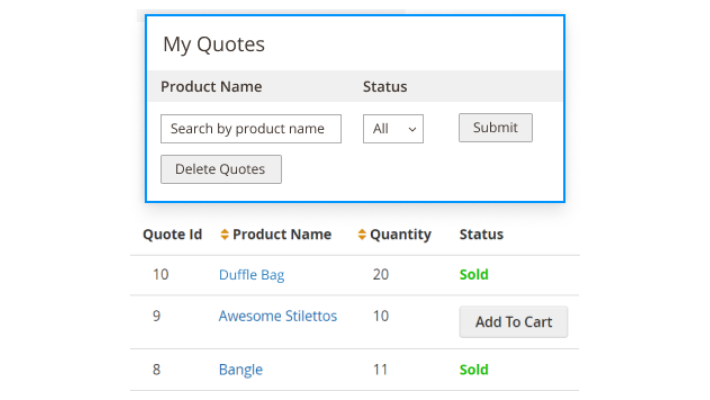The image size is (710, 400).
Task: Click the Status header in the quotes table
Action: tap(481, 235)
